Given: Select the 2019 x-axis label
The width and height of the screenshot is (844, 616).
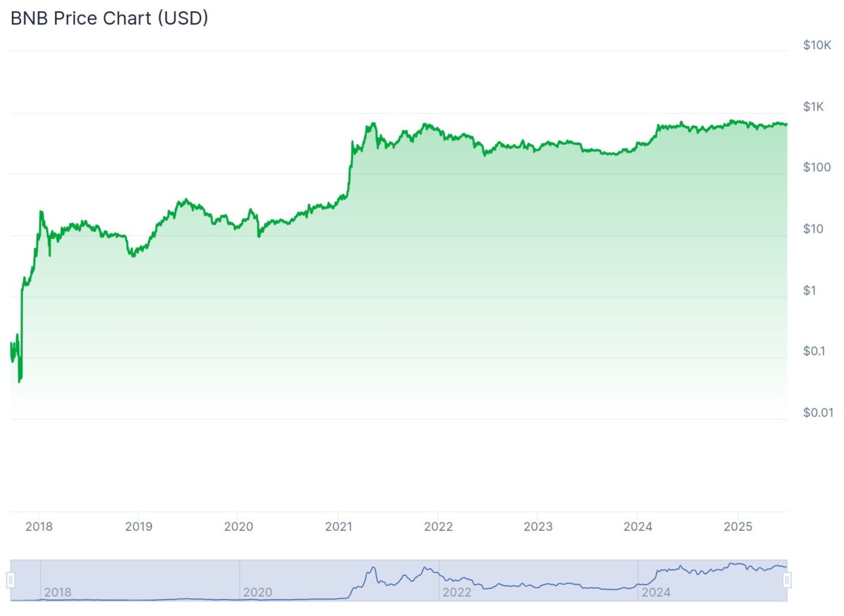Looking at the screenshot, I should [138, 527].
